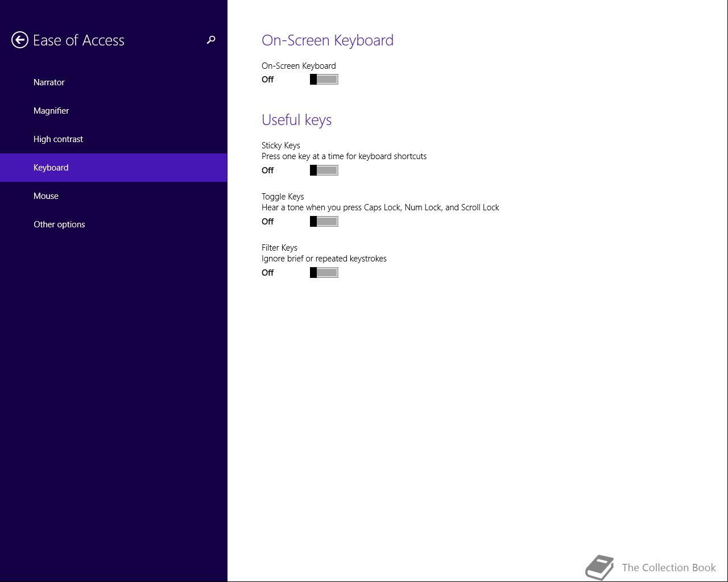
Task: Switch to the Mouse settings
Action: (114, 196)
